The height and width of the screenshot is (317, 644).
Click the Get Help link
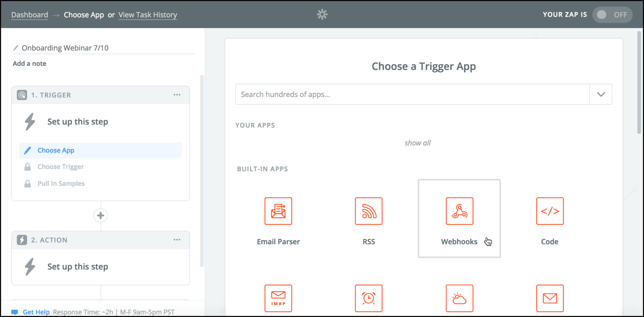[x=36, y=312]
